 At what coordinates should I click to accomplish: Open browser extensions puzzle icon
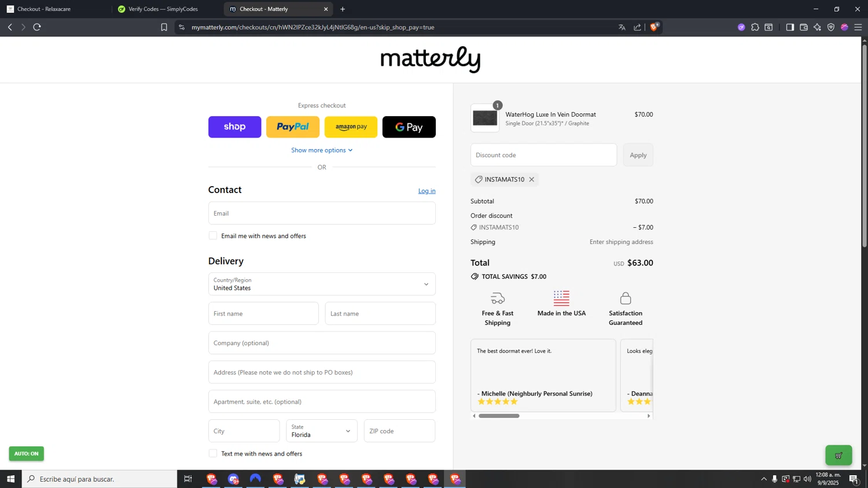click(755, 27)
